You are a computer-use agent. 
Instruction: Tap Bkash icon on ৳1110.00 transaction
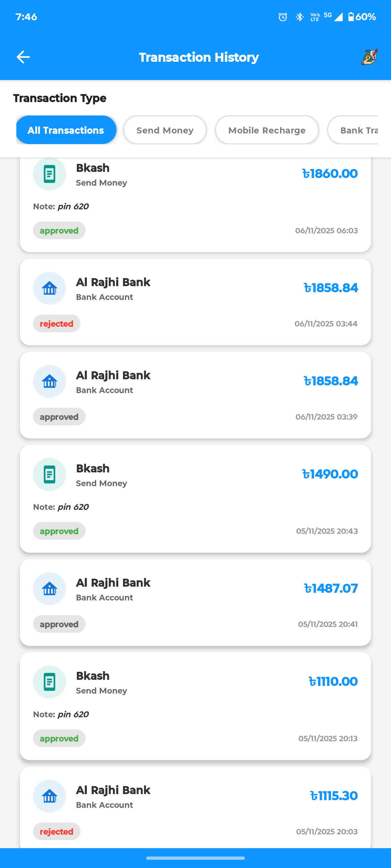click(x=49, y=682)
